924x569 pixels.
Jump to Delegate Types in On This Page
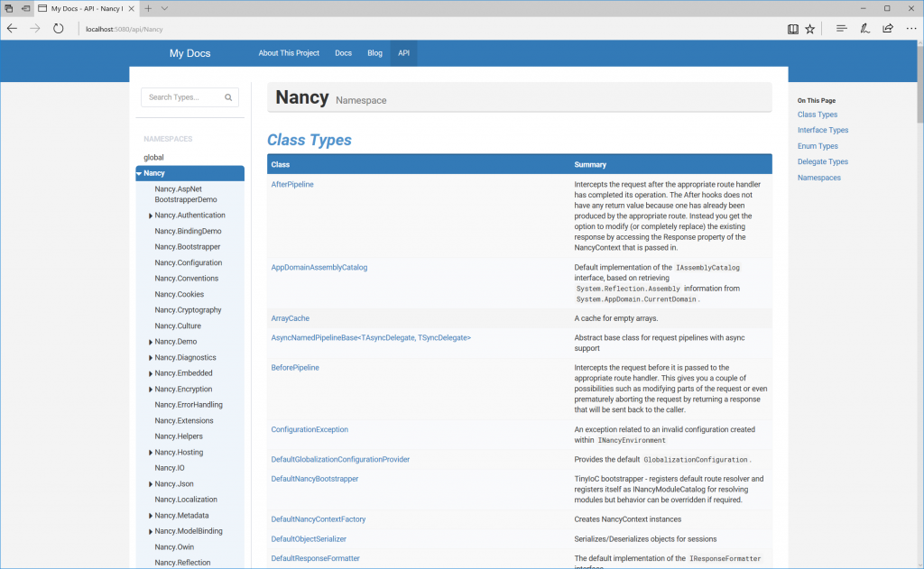[823, 161]
